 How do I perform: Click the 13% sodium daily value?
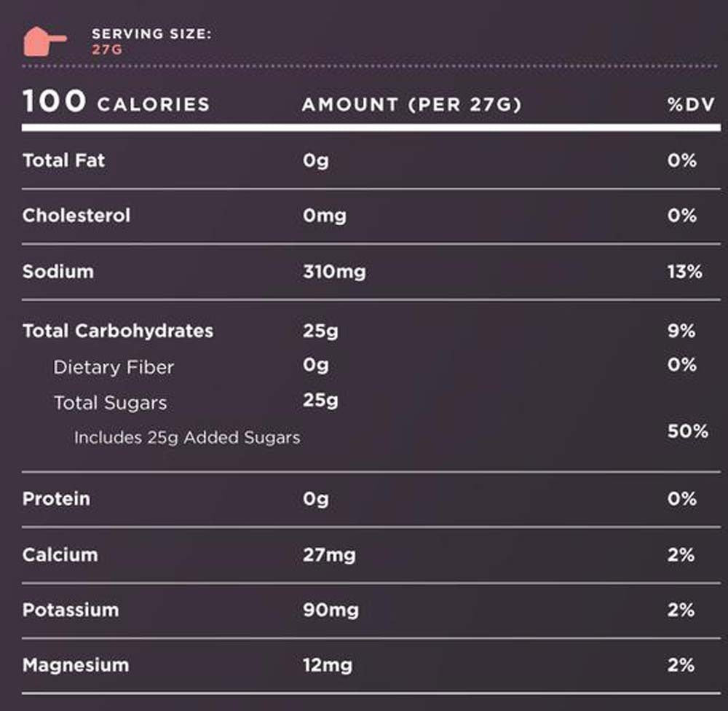684,272
